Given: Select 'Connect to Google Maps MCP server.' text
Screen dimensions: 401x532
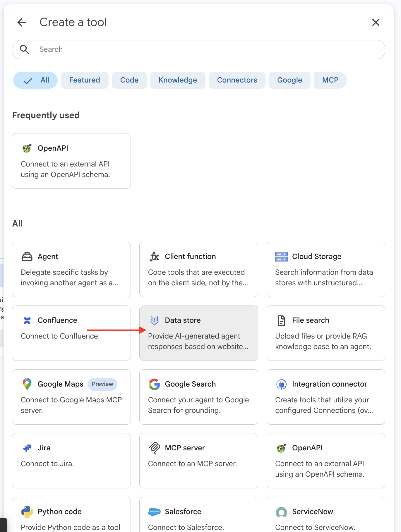Looking at the screenshot, I should [71, 405].
